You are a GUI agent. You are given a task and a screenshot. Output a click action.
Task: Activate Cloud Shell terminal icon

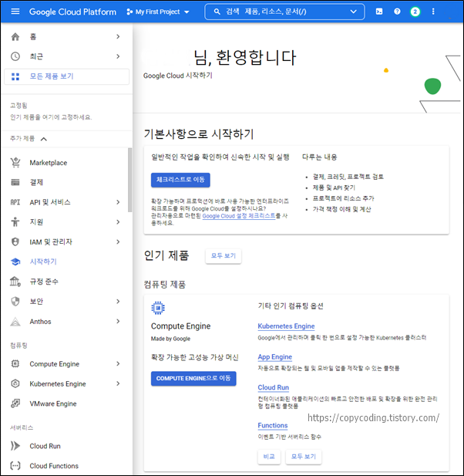click(379, 12)
